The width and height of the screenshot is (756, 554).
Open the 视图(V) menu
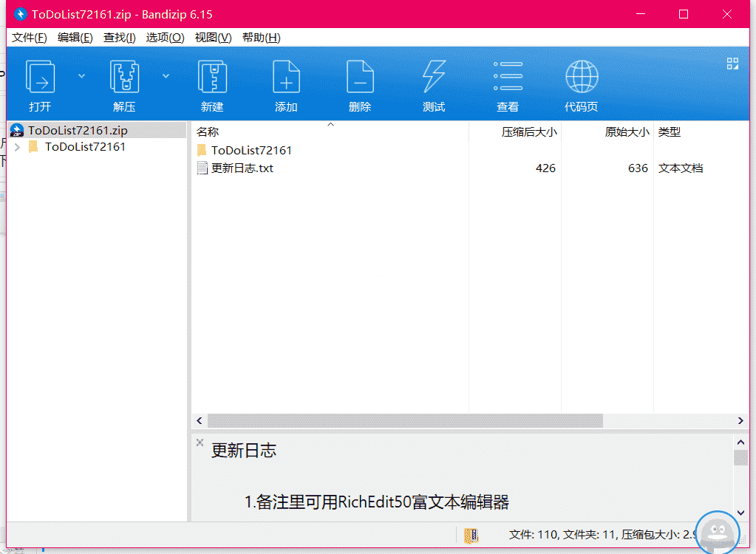tap(213, 38)
